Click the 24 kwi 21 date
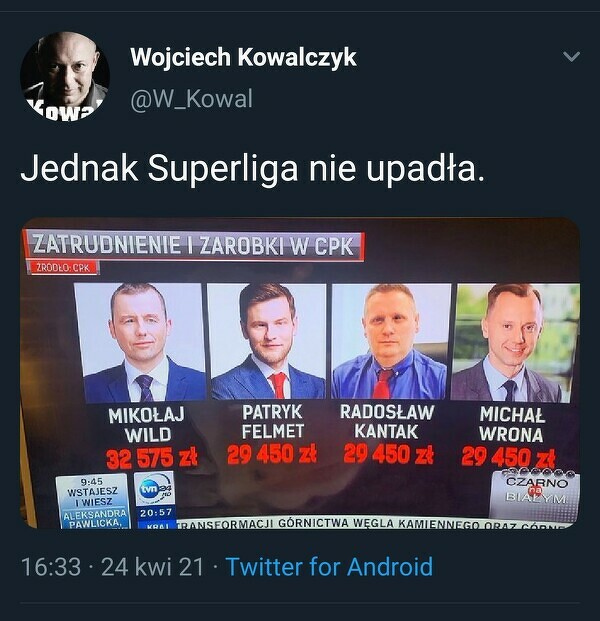The width and height of the screenshot is (600, 621). (152, 566)
